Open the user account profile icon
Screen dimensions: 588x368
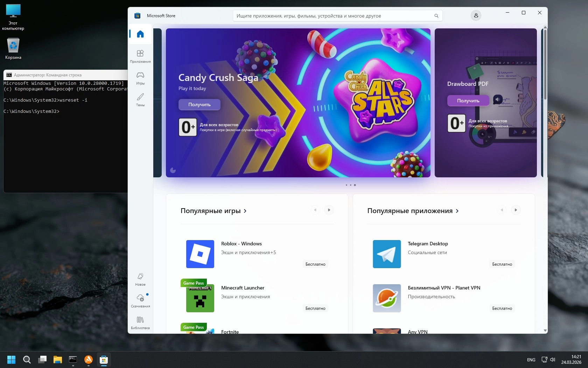pyautogui.click(x=476, y=15)
